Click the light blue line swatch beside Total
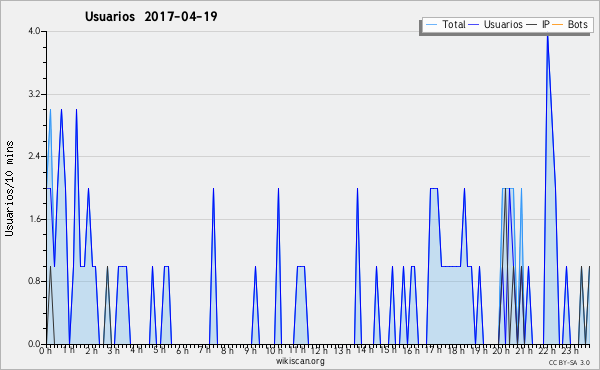This screenshot has width=600, height=370. tap(432, 25)
